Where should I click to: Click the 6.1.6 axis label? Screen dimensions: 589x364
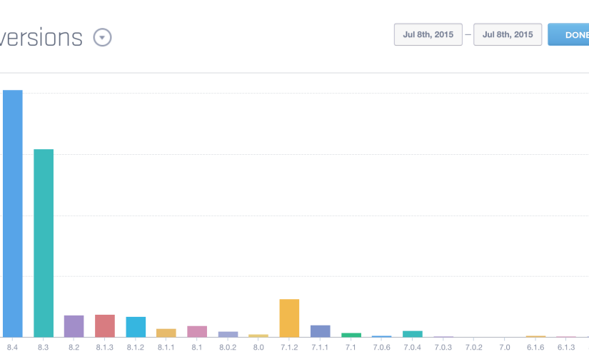535,347
